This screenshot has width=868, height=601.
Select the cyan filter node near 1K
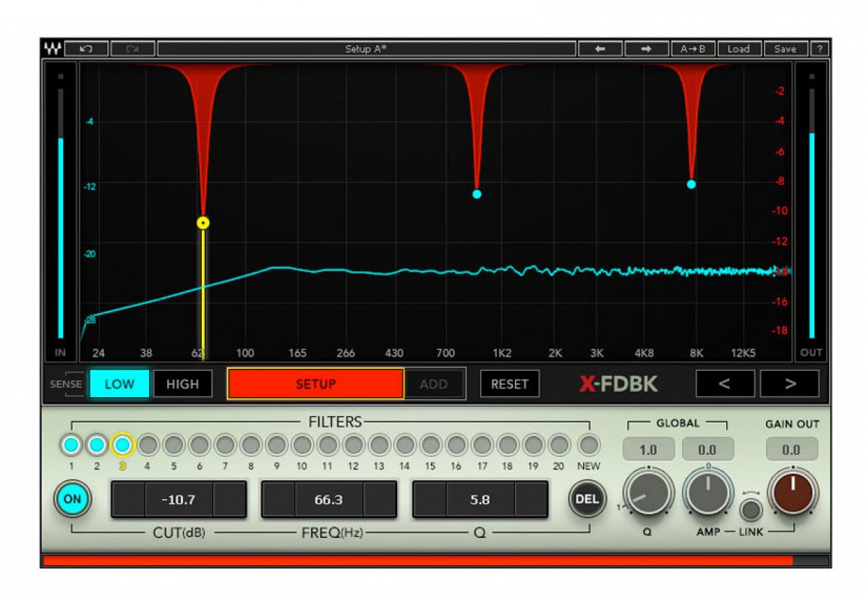coord(477,194)
